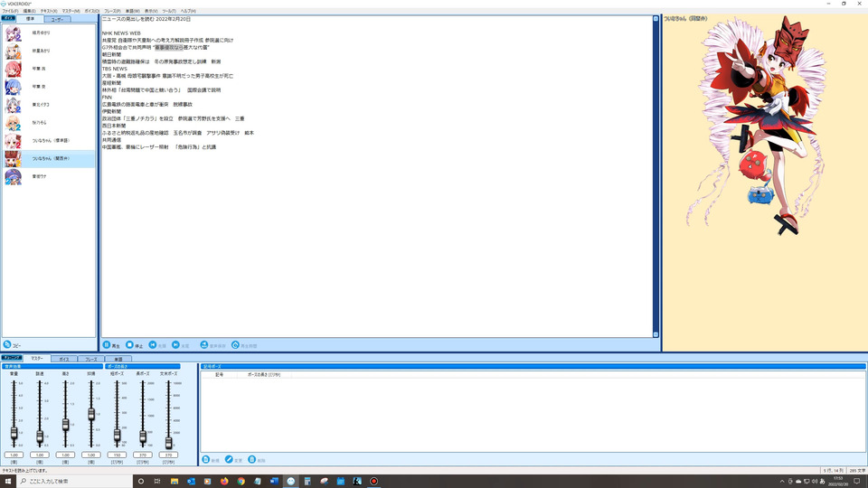Open Firefox from the taskbar
Viewport: 868px width, 488px height.
pyautogui.click(x=224, y=482)
